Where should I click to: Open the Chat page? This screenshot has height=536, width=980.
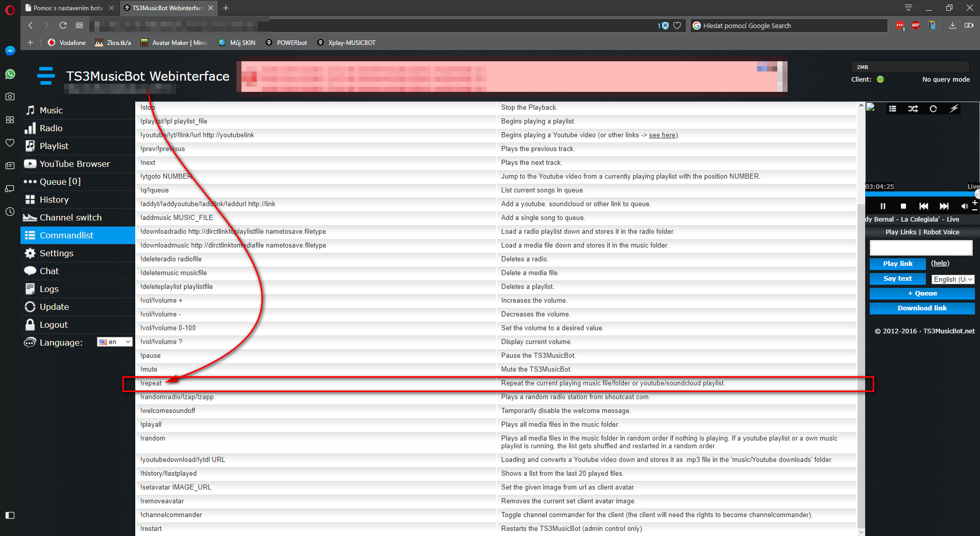coord(78,271)
